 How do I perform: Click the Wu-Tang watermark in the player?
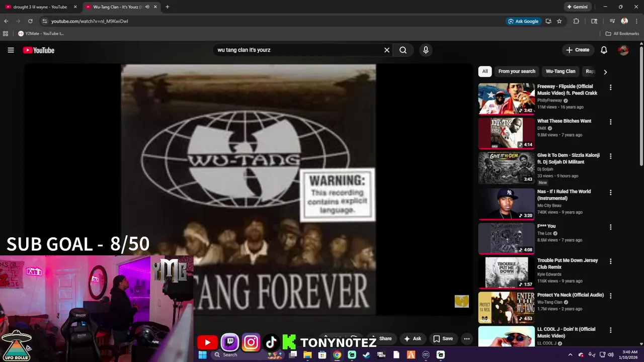point(461,301)
